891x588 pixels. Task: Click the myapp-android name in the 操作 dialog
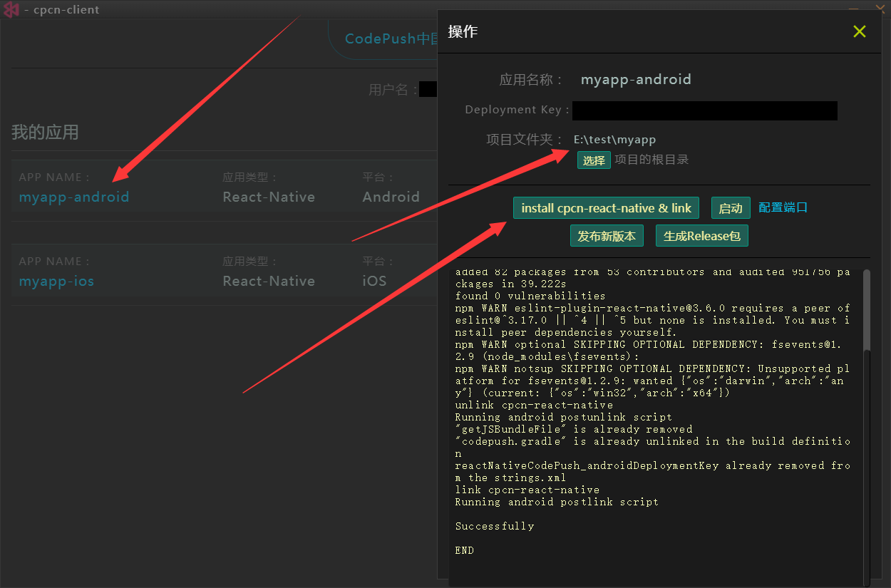636,79
